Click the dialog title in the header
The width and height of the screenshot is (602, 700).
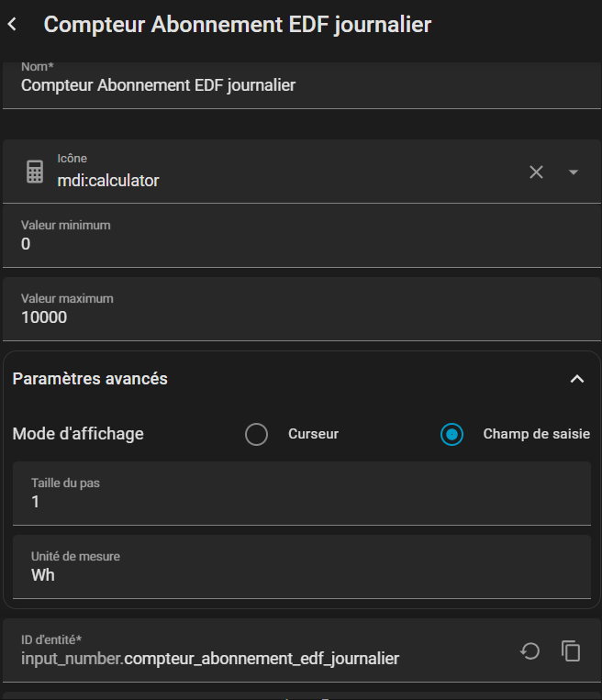pos(238,25)
